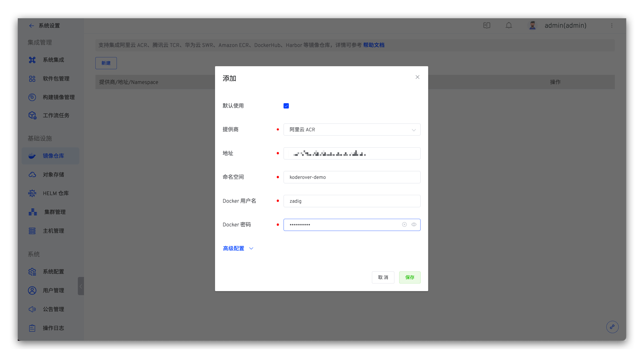644x359 pixels.
Task: Collapse the sidebar with the arrow handle
Action: [x=81, y=286]
